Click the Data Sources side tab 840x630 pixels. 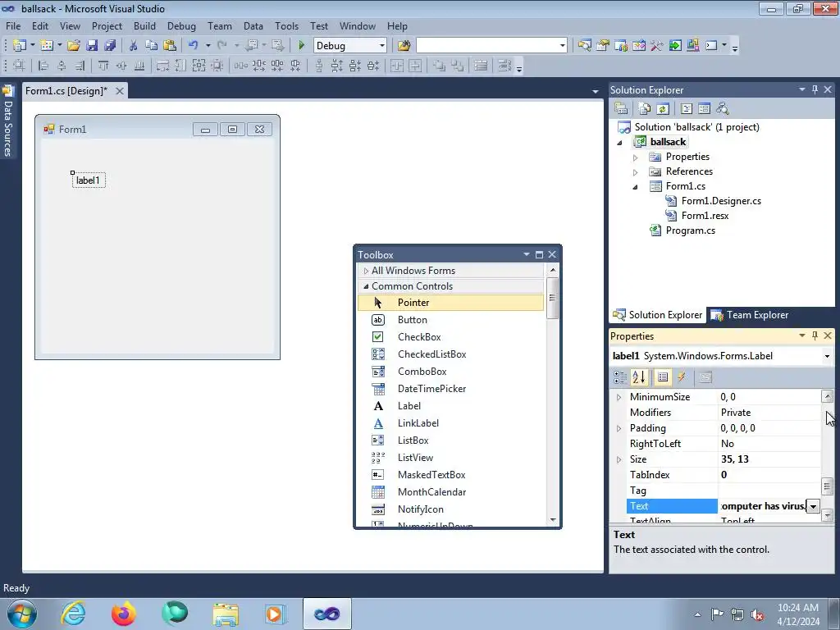pyautogui.click(x=7, y=121)
